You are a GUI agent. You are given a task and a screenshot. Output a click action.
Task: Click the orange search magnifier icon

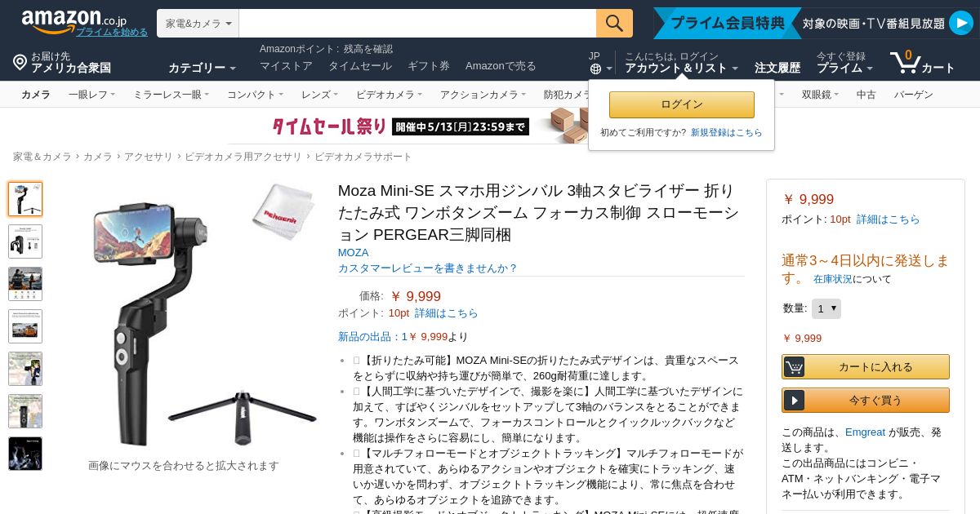[614, 23]
